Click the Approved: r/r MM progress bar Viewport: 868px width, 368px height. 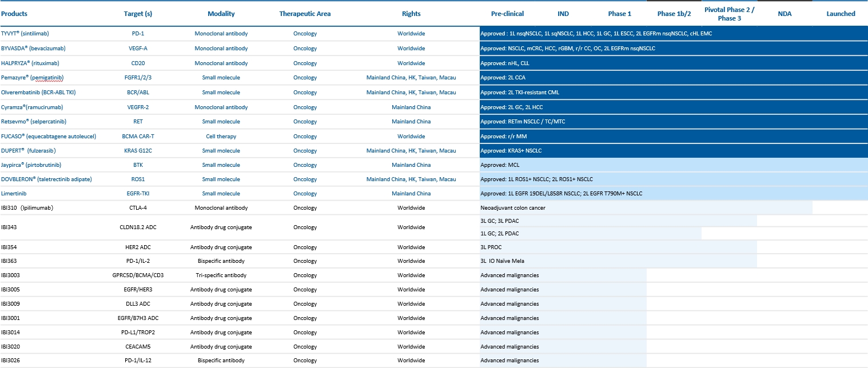673,137
